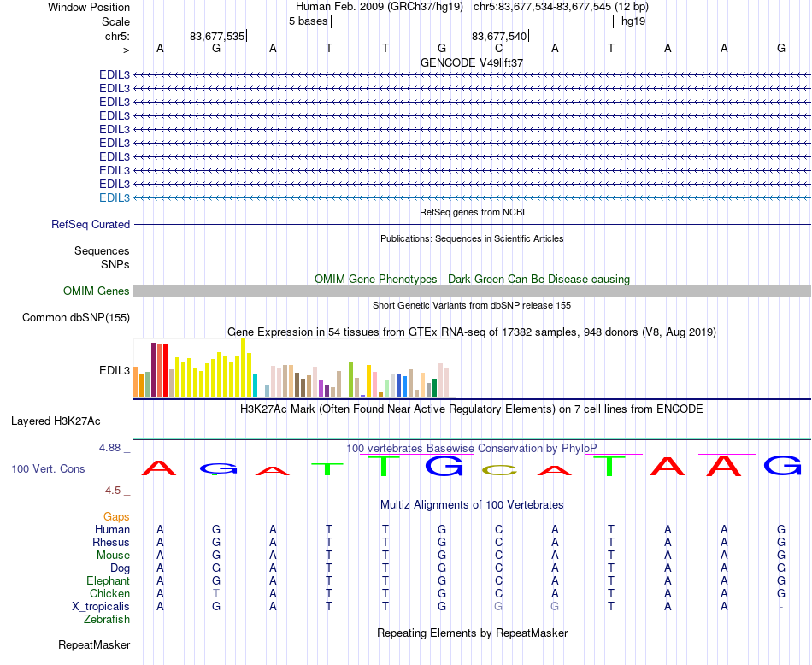Select the Chicken alignment row label
Image resolution: width=812 pixels, height=665 pixels.
point(109,593)
